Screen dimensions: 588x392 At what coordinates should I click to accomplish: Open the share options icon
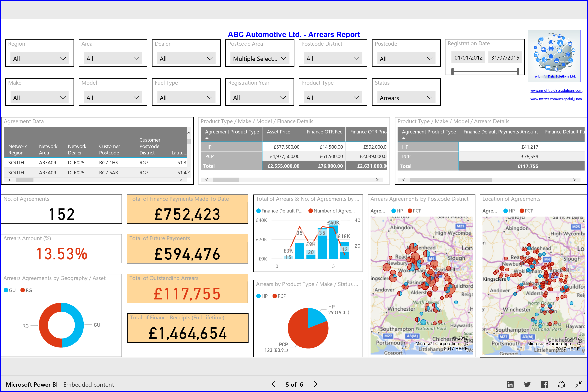pos(561,384)
